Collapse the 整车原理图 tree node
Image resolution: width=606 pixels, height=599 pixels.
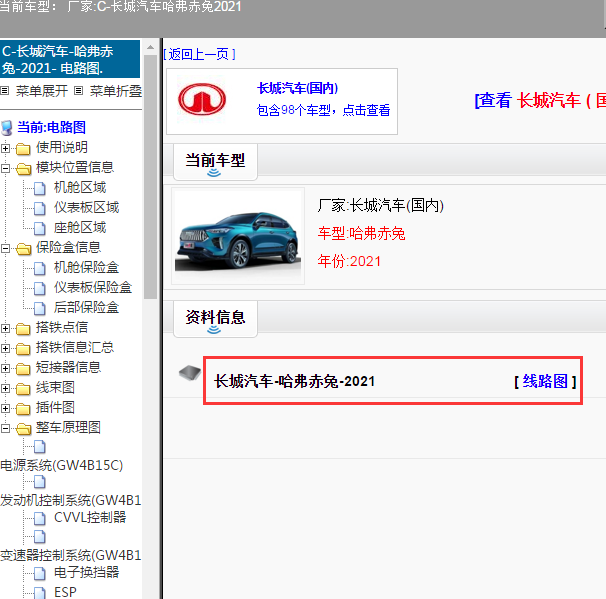coord(5,429)
